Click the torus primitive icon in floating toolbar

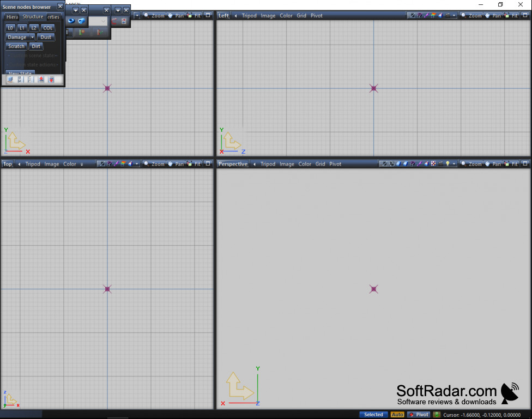coord(71,21)
